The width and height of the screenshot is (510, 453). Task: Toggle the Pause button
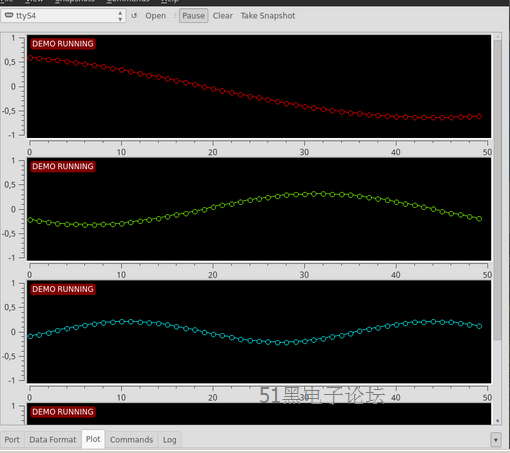coord(194,16)
